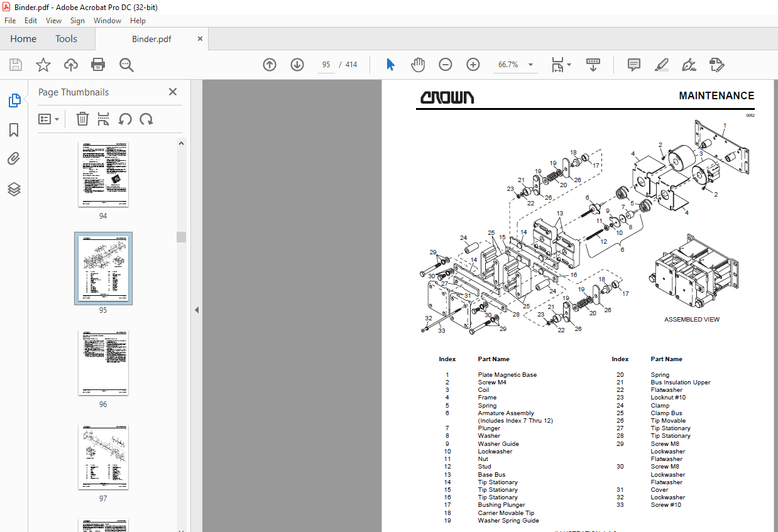The image size is (778, 532).
Task: Go to the next page with down arrow
Action: 297,65
